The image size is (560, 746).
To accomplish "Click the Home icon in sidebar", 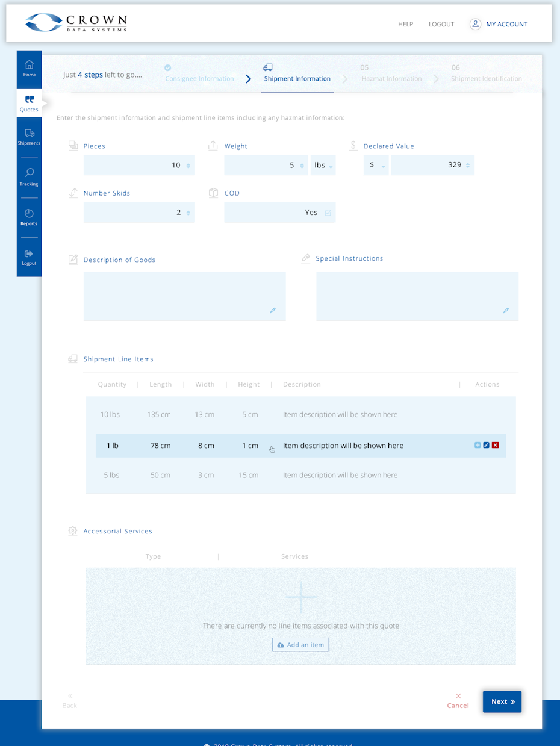I will point(29,65).
